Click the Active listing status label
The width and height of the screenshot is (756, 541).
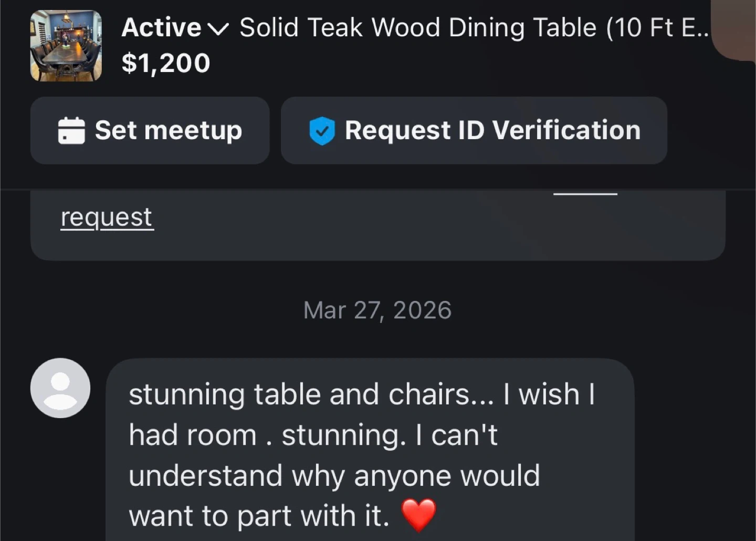click(161, 28)
